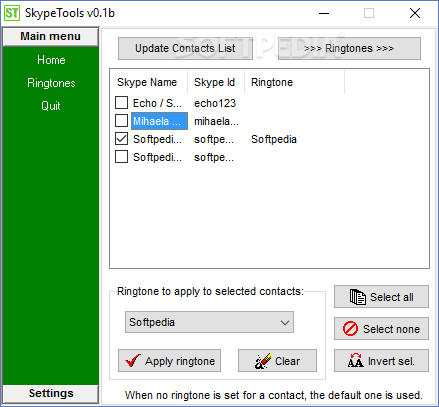Select the Echo / S... name text
The image size is (439, 407).
(157, 103)
